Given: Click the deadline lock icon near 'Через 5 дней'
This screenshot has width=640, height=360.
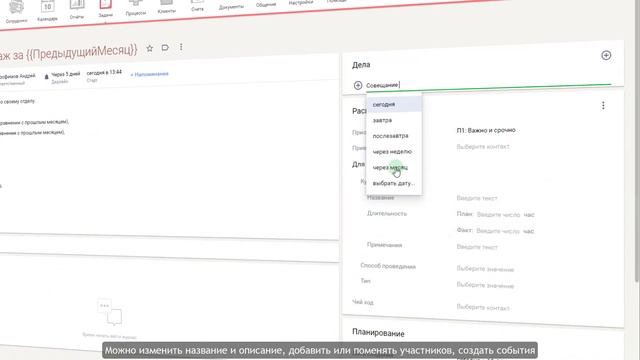Looking at the screenshot, I should pos(47,76).
